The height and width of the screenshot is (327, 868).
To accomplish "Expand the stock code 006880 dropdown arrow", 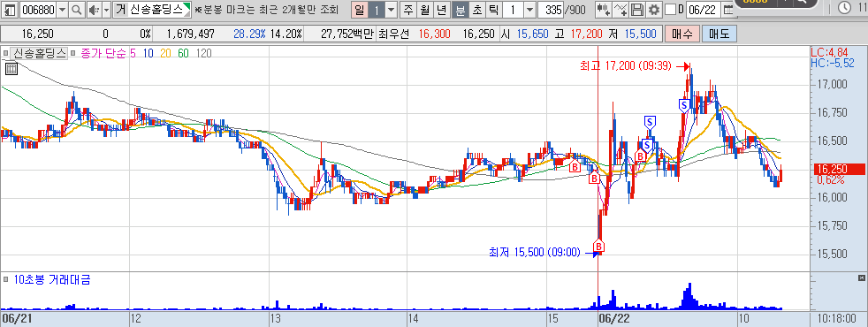I will pyautogui.click(x=62, y=10).
